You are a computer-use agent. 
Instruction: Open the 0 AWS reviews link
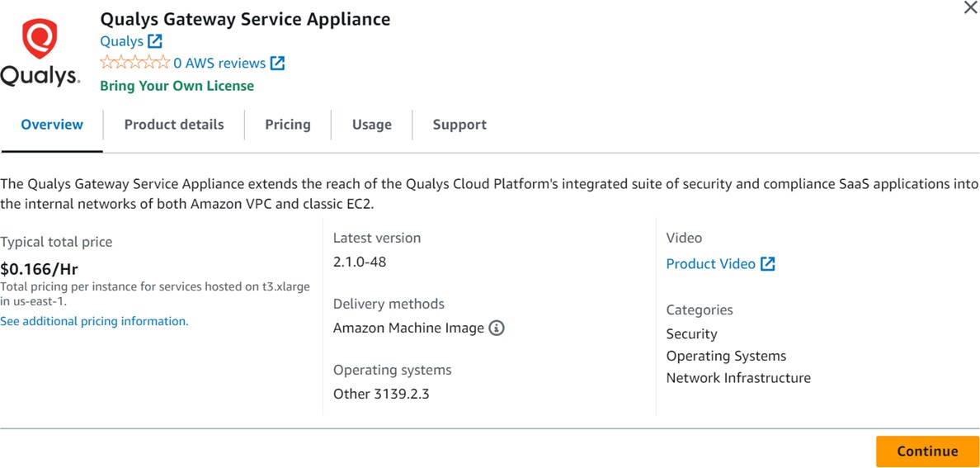pos(219,63)
